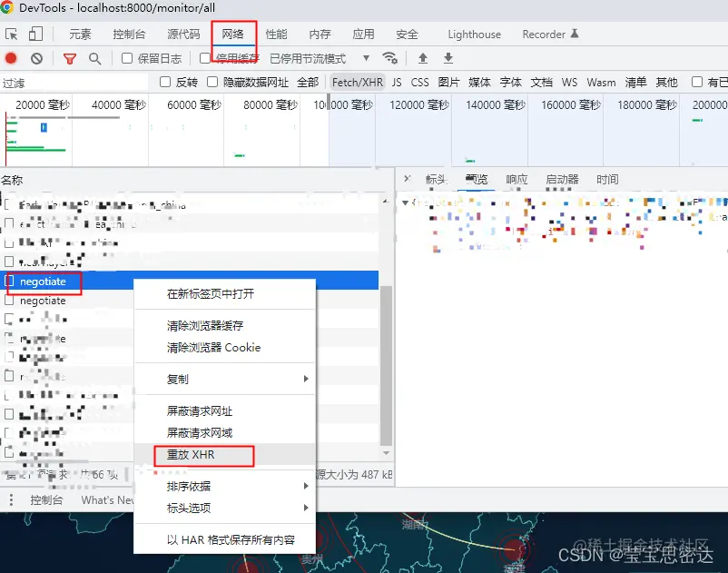
Task: Clear the network log icon
Action: [36, 58]
